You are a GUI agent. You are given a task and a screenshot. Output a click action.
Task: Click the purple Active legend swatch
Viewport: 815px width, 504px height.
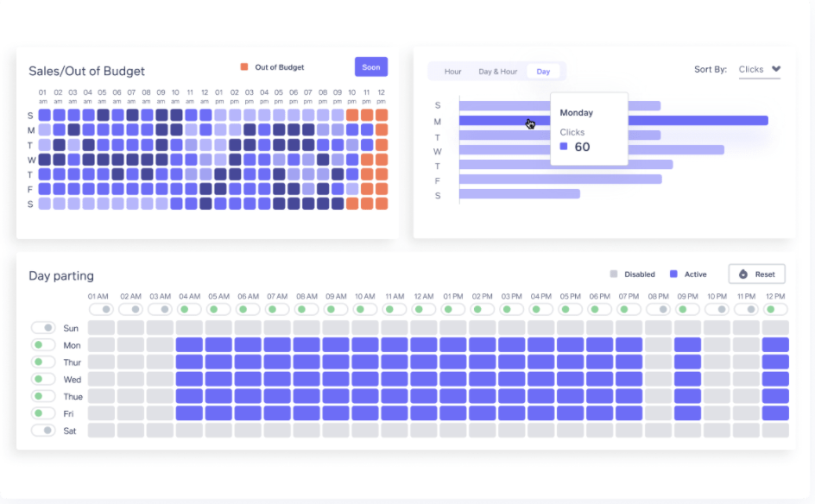673,274
